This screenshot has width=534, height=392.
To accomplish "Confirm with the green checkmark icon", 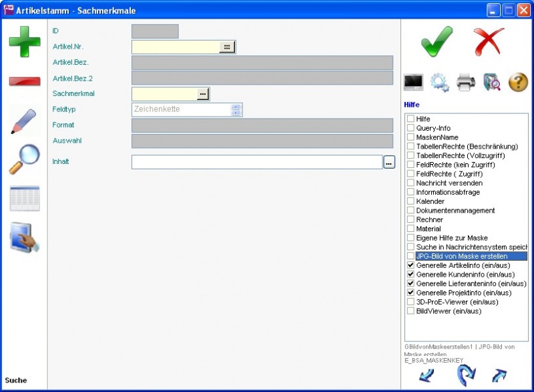I will pos(437,42).
